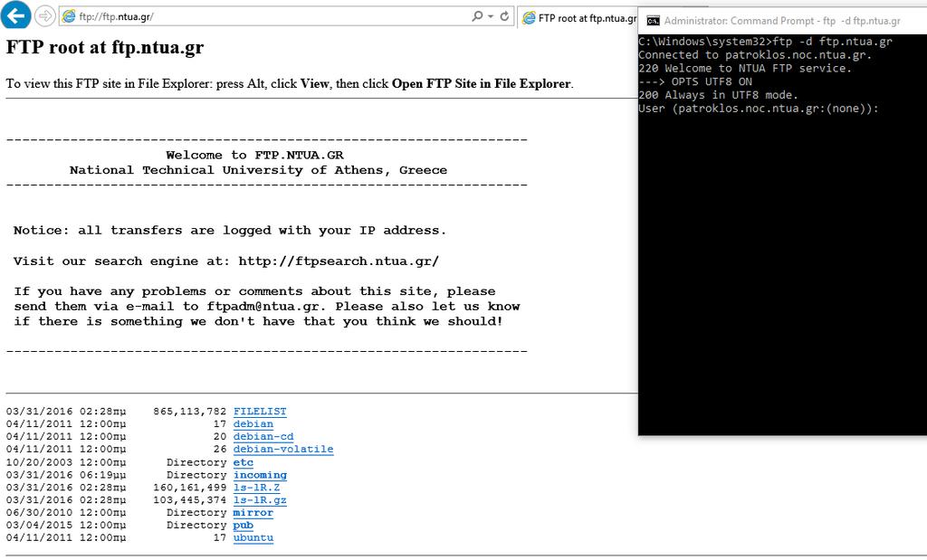
Task: Open the debian-volatile link
Action: (283, 449)
